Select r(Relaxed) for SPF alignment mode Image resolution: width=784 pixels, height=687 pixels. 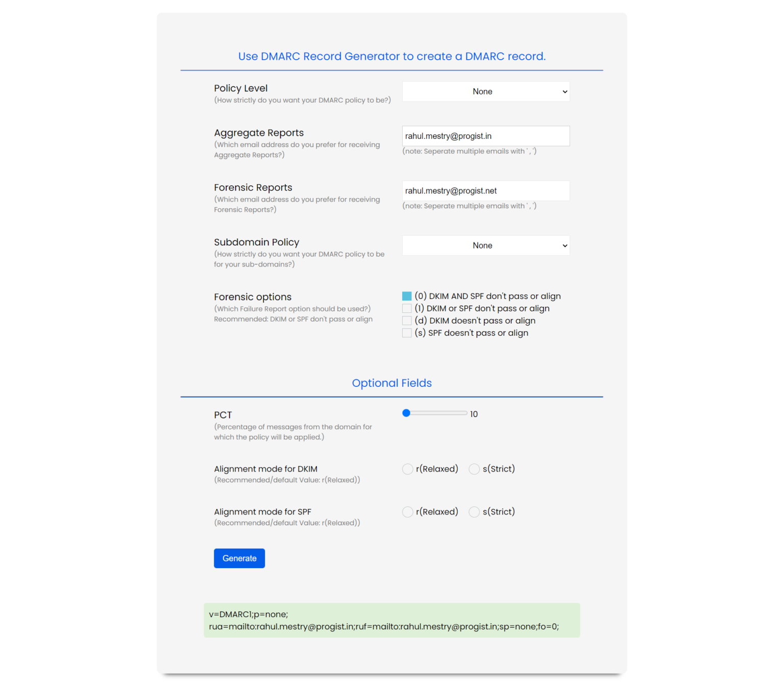pyautogui.click(x=407, y=512)
